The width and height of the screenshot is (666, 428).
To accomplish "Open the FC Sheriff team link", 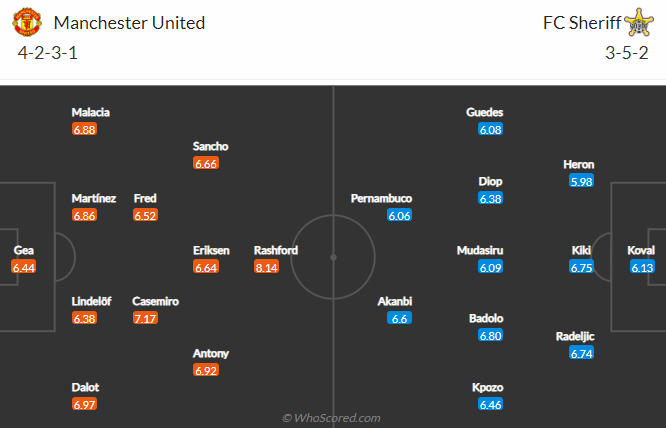I will pyautogui.click(x=581, y=22).
